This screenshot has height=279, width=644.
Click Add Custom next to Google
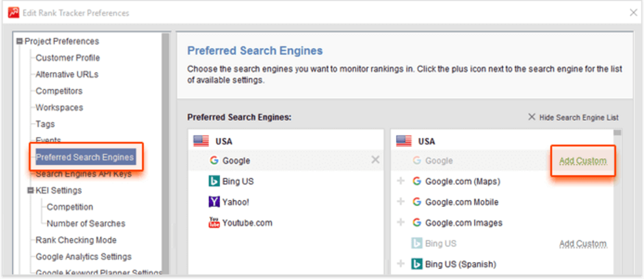[582, 160]
